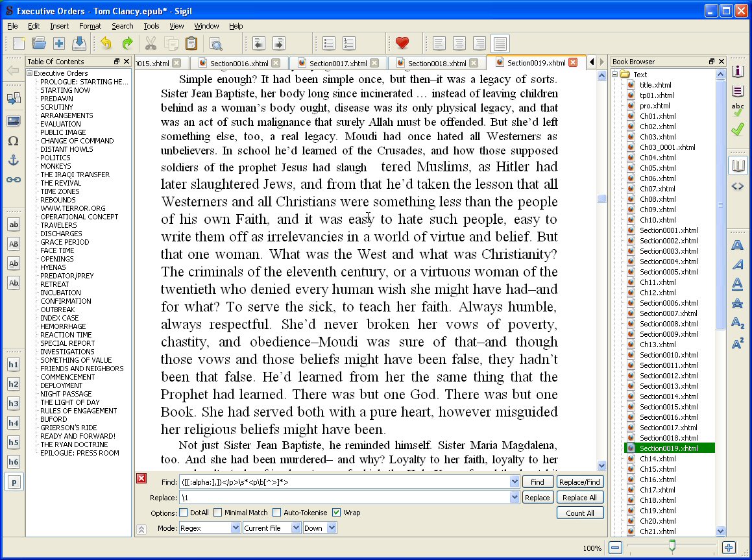752x560 pixels.
Task: Show tabs to the right with arrow
Action: coord(602,62)
